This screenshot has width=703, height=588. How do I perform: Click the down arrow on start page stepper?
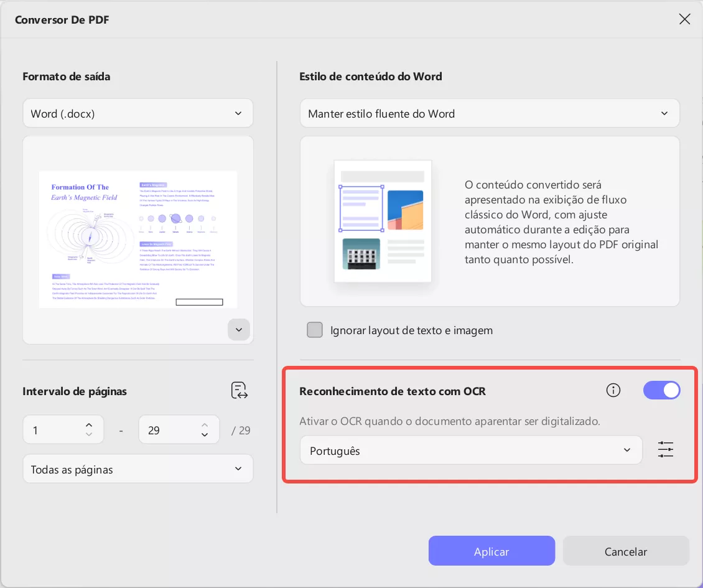[88, 434]
